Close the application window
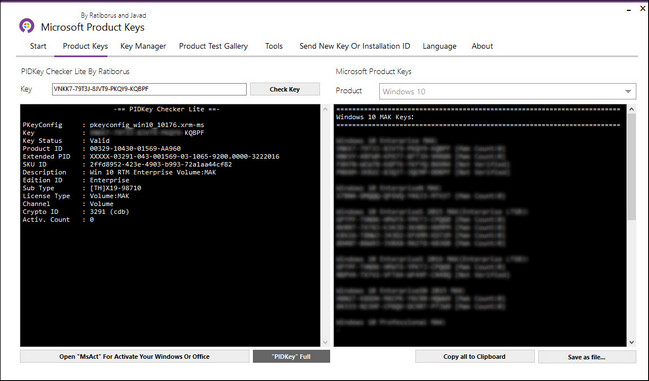 (643, 8)
